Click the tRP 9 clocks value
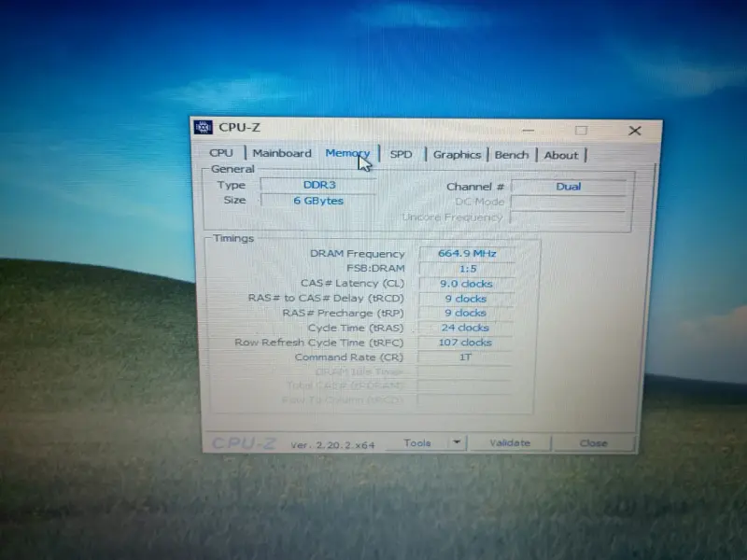This screenshot has height=560, width=747. click(x=465, y=313)
